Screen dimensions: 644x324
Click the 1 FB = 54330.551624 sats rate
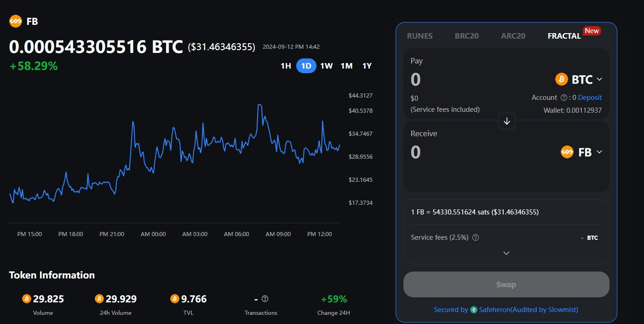[x=475, y=212]
